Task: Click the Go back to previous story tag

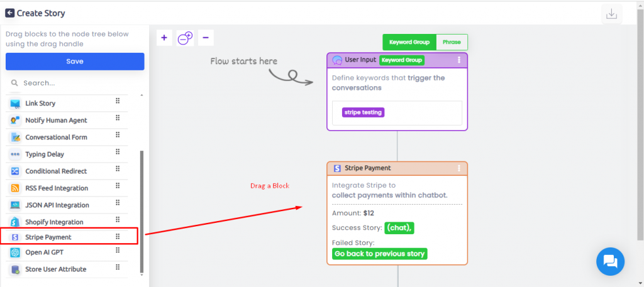Action: [379, 254]
